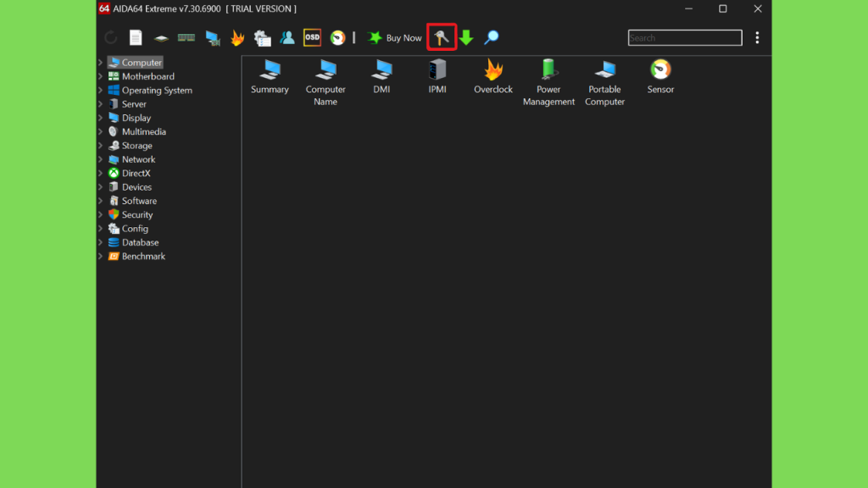Screen dimensions: 868x488
Task: Expand the Network tree node arrow
Action: click(101, 159)
